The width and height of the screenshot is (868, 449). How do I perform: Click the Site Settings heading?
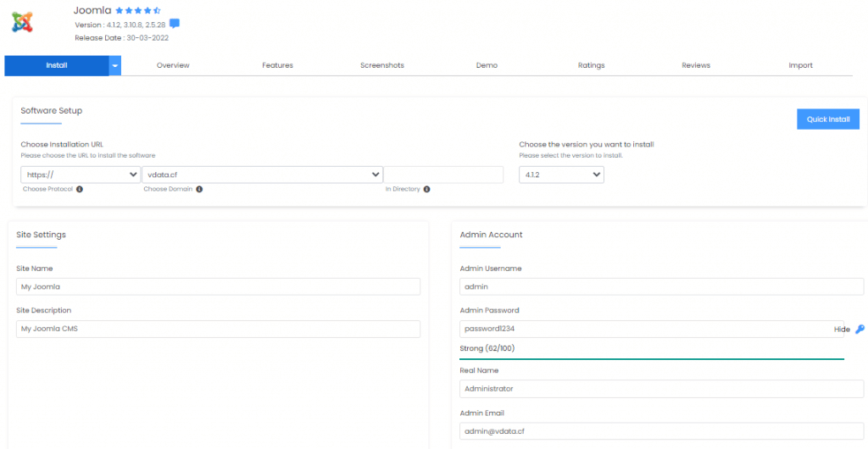pyautogui.click(x=41, y=235)
